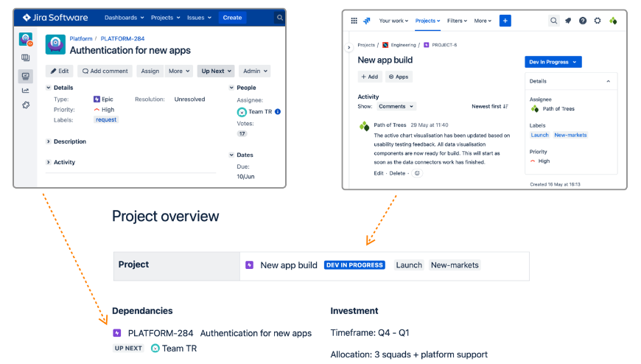Viewport: 641px width, 364px height.
Task: Click the search magnifier in right window
Action: (x=553, y=21)
